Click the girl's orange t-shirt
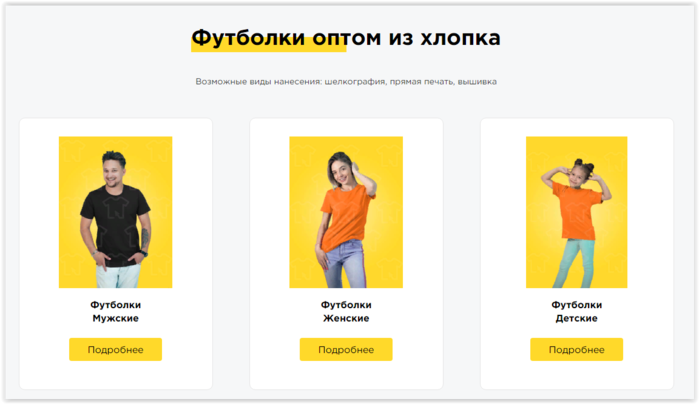This screenshot has height=404, width=699. [577, 210]
